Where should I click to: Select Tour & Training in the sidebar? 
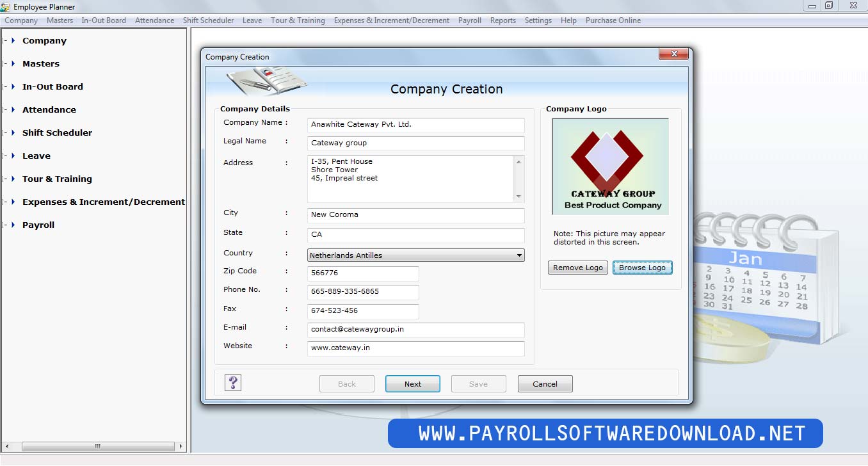(57, 179)
